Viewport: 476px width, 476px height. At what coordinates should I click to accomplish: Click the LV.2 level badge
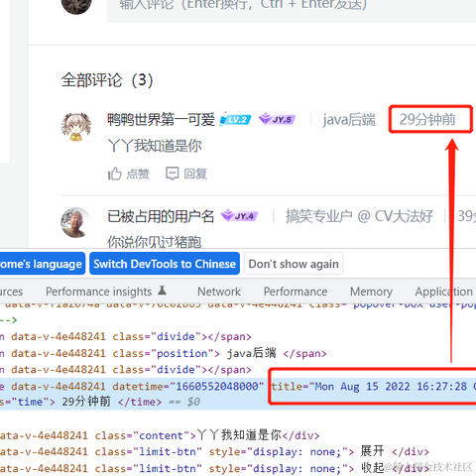(235, 119)
